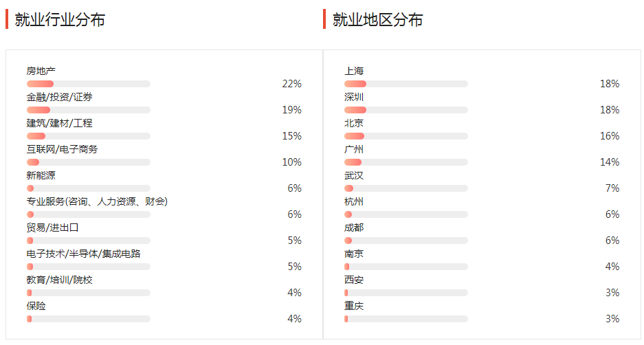
Task: Click the 上海 region progress bar
Action: click(406, 84)
